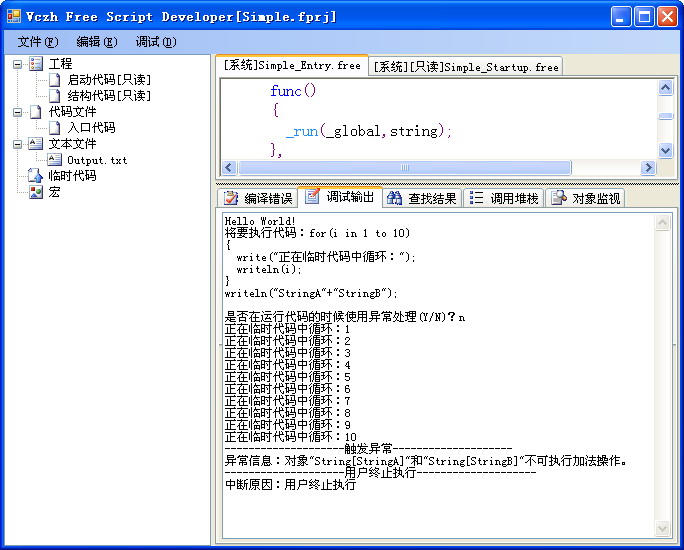
Task: Click the 调试输出 tab icon
Action: tap(312, 197)
